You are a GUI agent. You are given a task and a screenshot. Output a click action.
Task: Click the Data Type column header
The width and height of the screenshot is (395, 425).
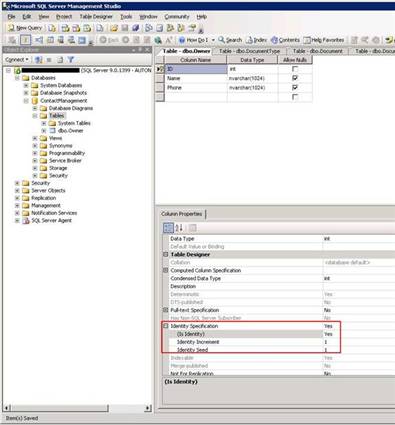[252, 60]
